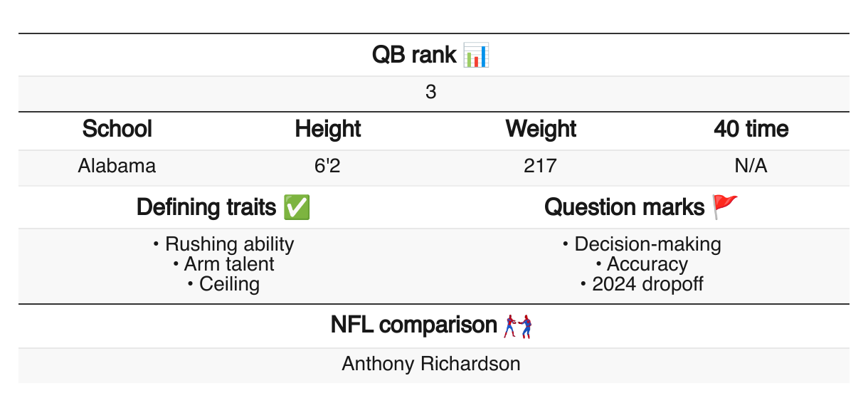Click the Height column header
Viewport: 868px width, 403px height.
[x=328, y=129]
